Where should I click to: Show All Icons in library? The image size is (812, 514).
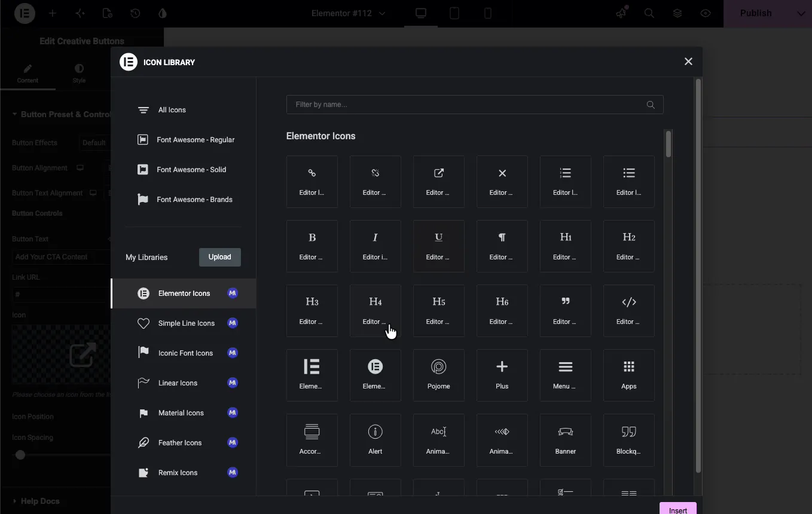point(184,110)
